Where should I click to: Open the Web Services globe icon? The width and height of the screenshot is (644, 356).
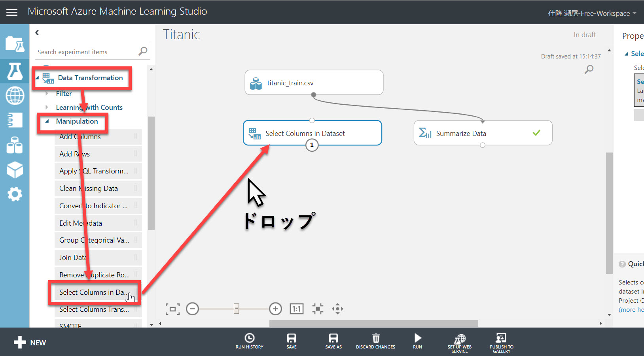15,96
